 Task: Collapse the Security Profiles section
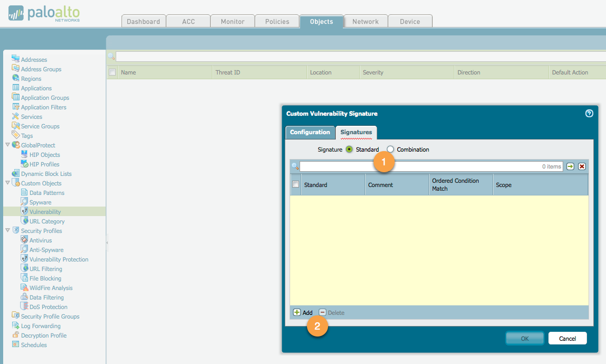pos(8,230)
